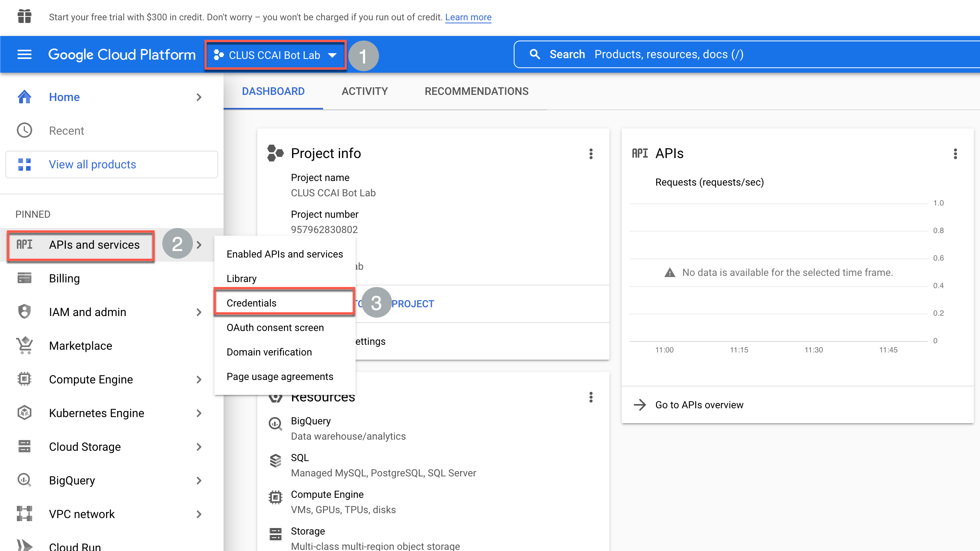Click the Marketplace cart icon
The width and height of the screenshot is (980, 551).
[x=24, y=346]
